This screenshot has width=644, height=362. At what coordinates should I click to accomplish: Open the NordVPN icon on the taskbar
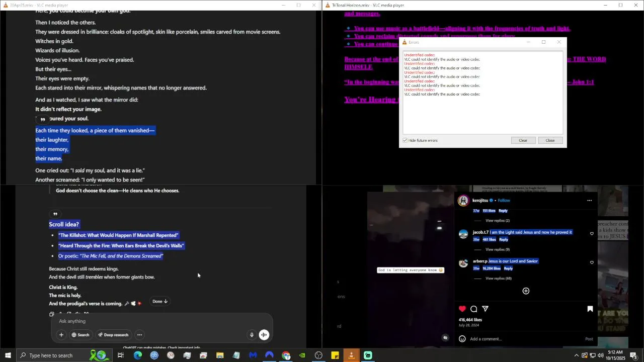tap(269, 355)
